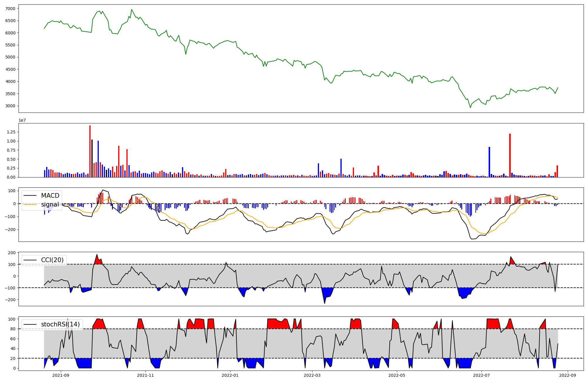Click the 200 tick on the CCI axis
The image size is (588, 382).
(11, 253)
